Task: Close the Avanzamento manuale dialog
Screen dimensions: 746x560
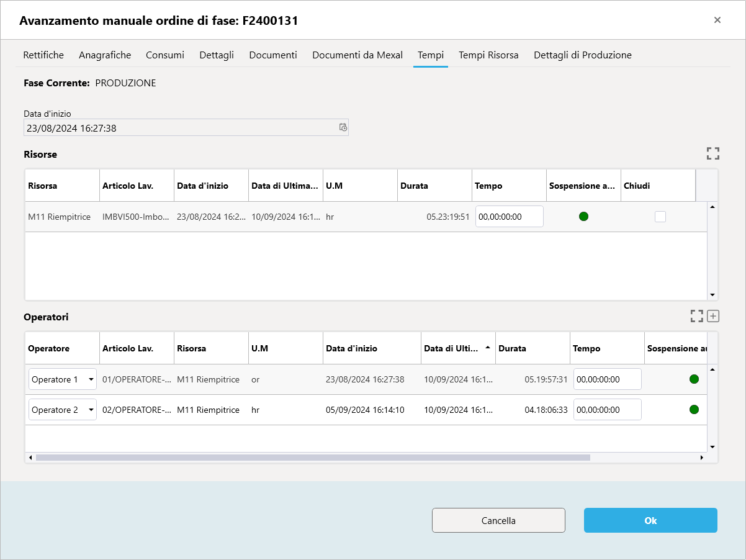Action: [717, 20]
